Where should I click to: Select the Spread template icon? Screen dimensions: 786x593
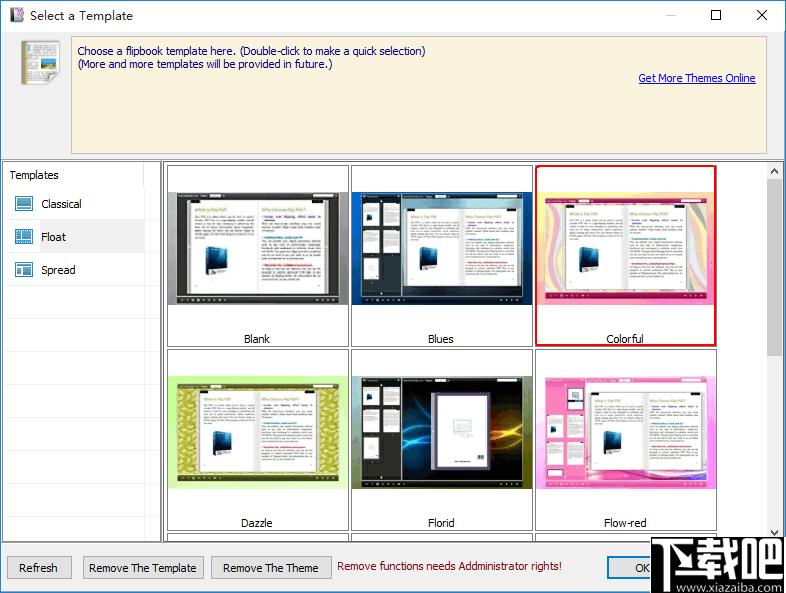tap(24, 270)
